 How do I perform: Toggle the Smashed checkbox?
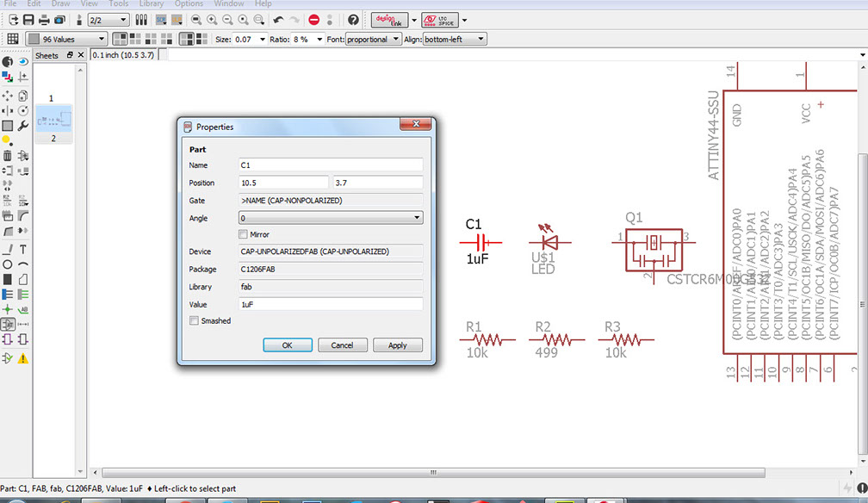195,320
